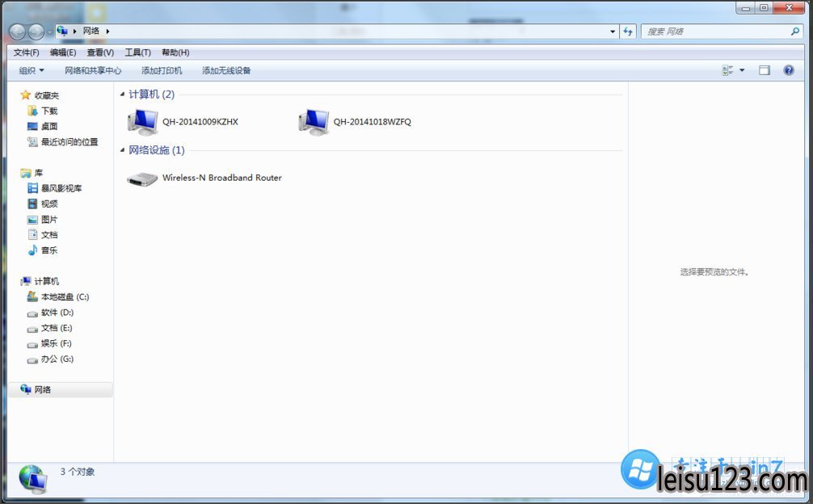Screen dimensions: 813x504
Task: Open the 编辑(E) menu
Action: pos(63,52)
